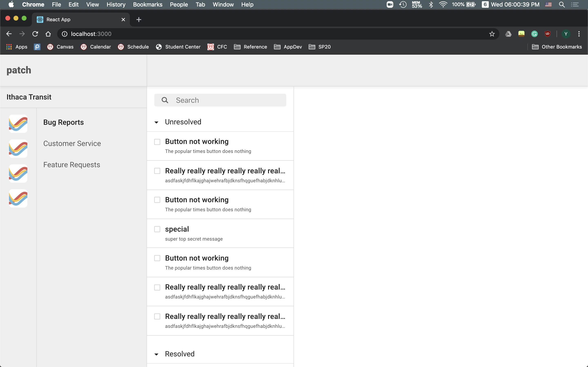This screenshot has height=367, width=588.
Task: Go to the browser home page icon
Action: [48, 34]
